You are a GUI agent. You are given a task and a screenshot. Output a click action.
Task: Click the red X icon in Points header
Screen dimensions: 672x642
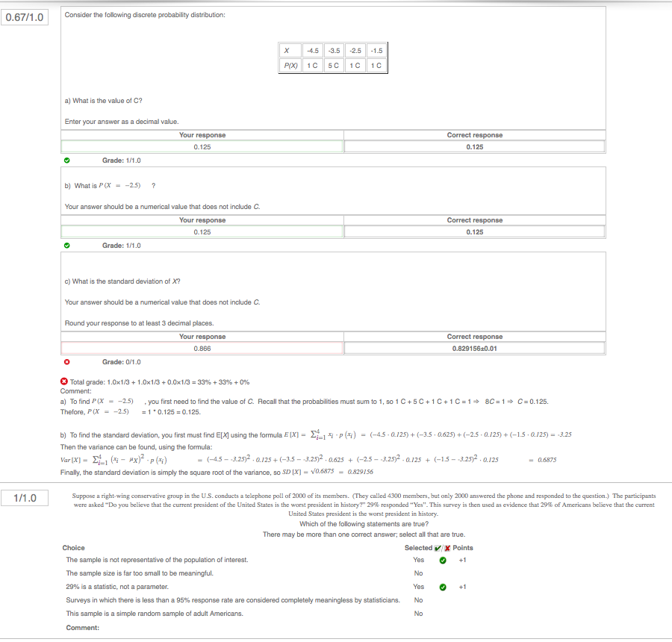[x=447, y=548]
